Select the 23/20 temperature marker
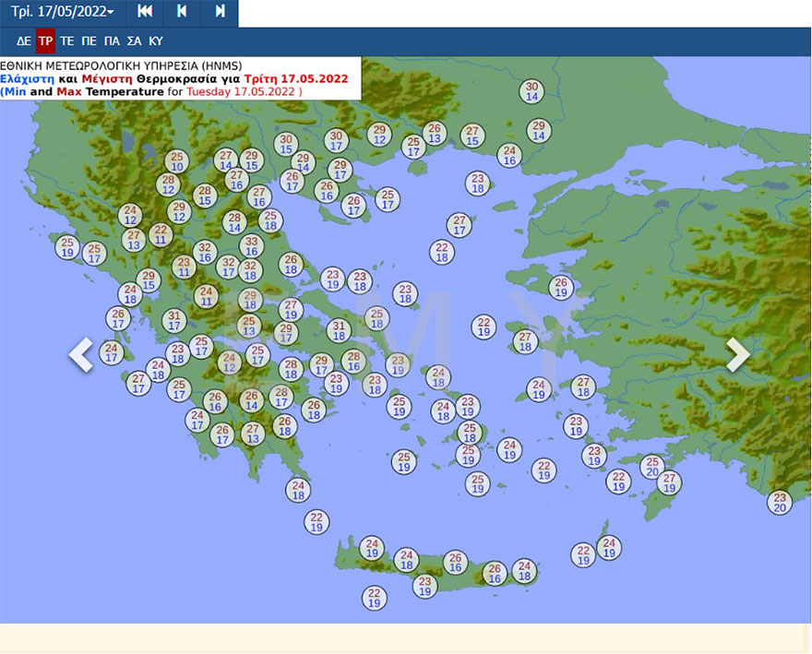This screenshot has height=654, width=812. 780,502
